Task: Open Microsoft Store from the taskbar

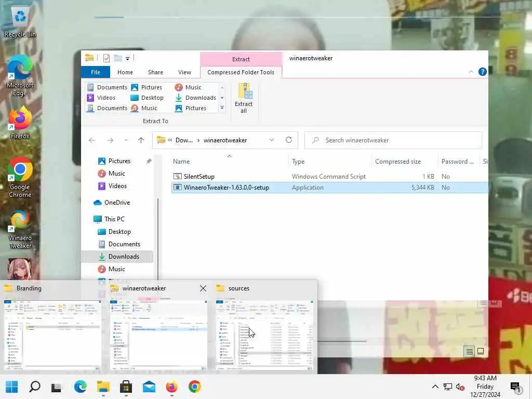Action: pos(126,387)
